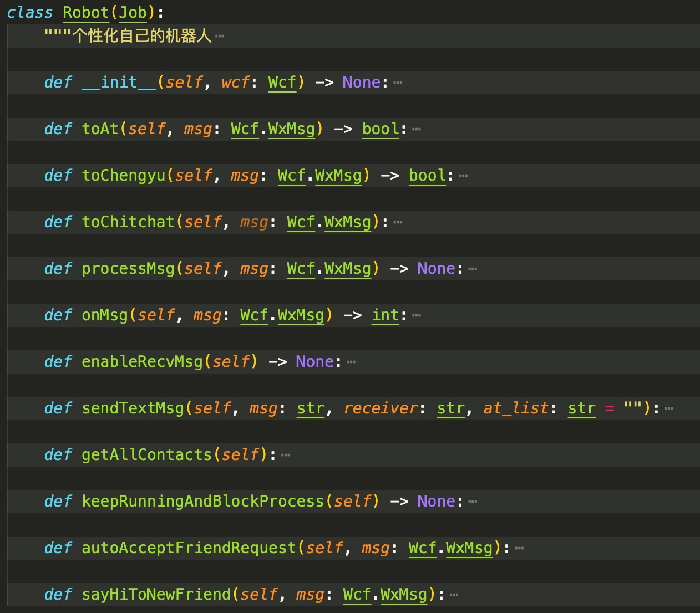Unfold the enableRecvMsg method ellipsis
Screen dimensions: 700x613
pos(351,362)
